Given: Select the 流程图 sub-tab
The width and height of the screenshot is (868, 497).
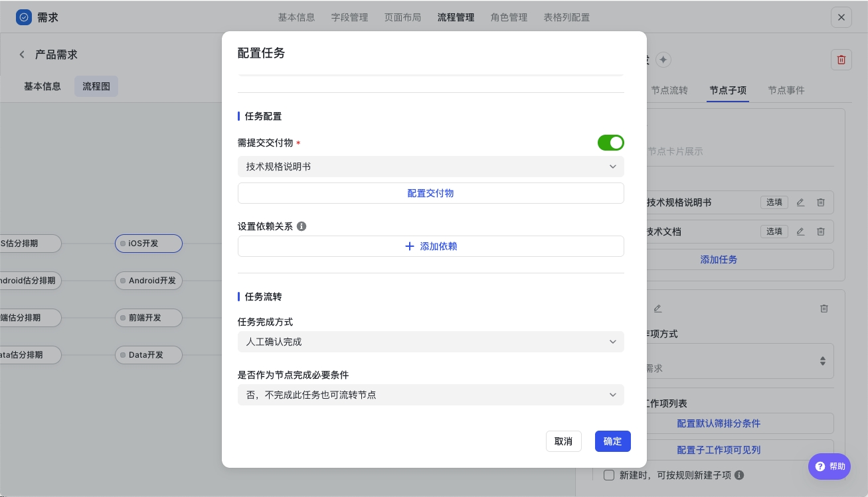Looking at the screenshot, I should point(96,86).
